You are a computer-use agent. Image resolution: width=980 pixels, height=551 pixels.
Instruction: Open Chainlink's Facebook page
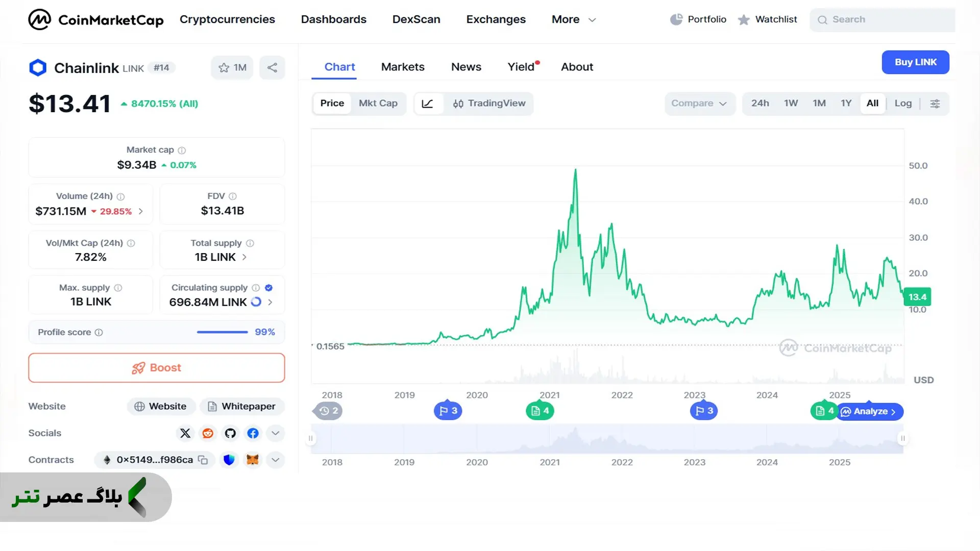(x=253, y=433)
